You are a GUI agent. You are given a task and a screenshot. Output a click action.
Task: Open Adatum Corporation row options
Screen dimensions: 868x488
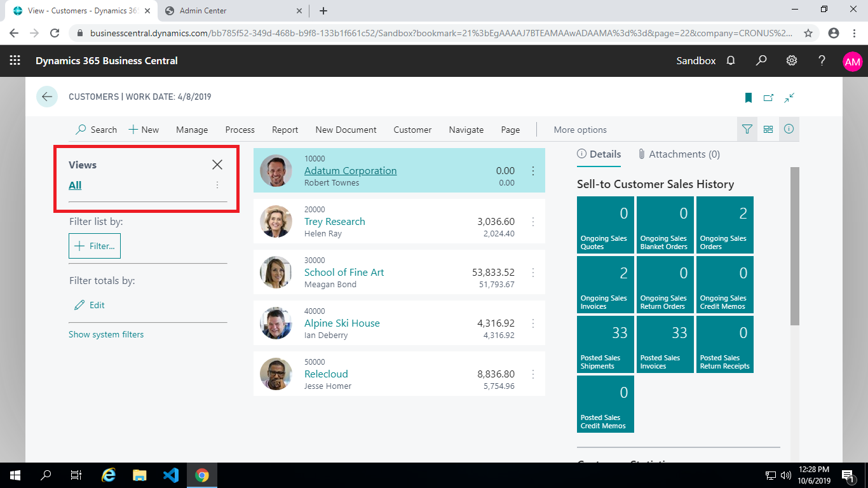(x=533, y=170)
